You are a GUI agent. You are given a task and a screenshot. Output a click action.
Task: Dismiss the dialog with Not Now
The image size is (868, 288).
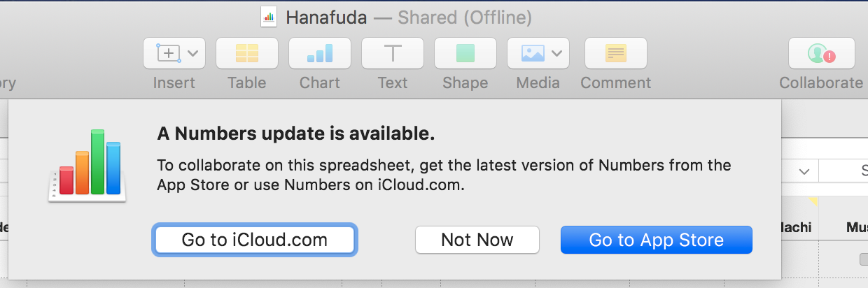(x=477, y=240)
